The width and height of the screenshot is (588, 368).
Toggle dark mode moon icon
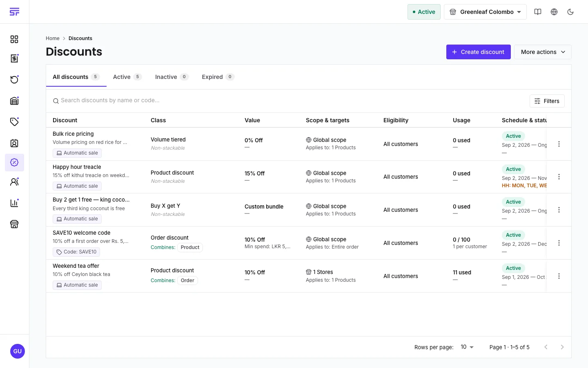pyautogui.click(x=570, y=12)
